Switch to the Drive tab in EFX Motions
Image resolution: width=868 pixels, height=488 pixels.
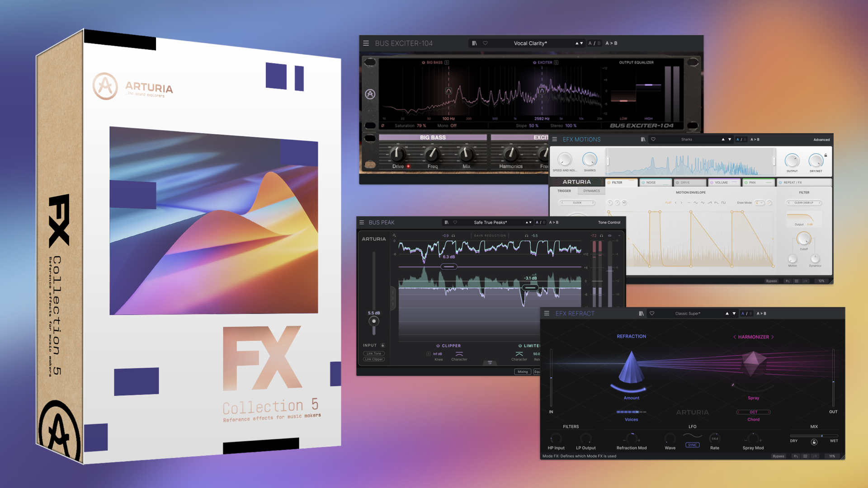coord(690,183)
